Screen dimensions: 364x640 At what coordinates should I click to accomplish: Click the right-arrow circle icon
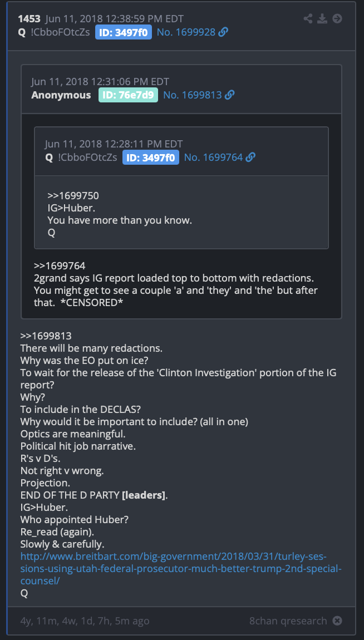point(337,19)
